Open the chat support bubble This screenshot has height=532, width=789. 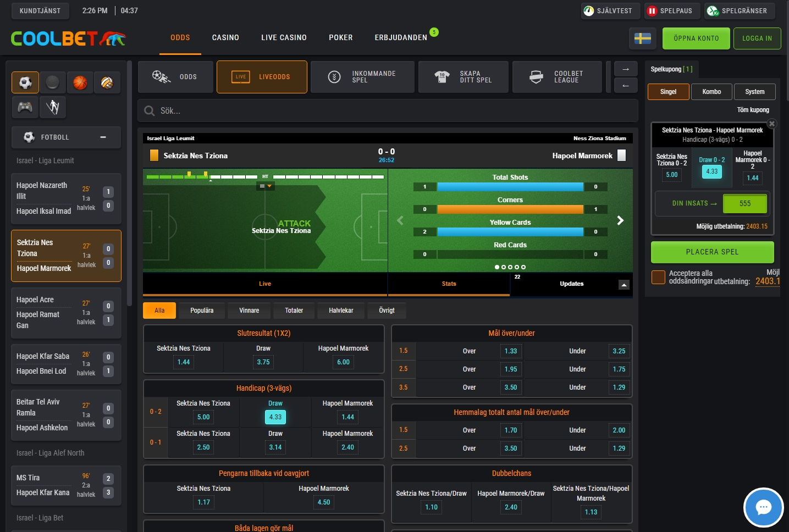point(763,507)
